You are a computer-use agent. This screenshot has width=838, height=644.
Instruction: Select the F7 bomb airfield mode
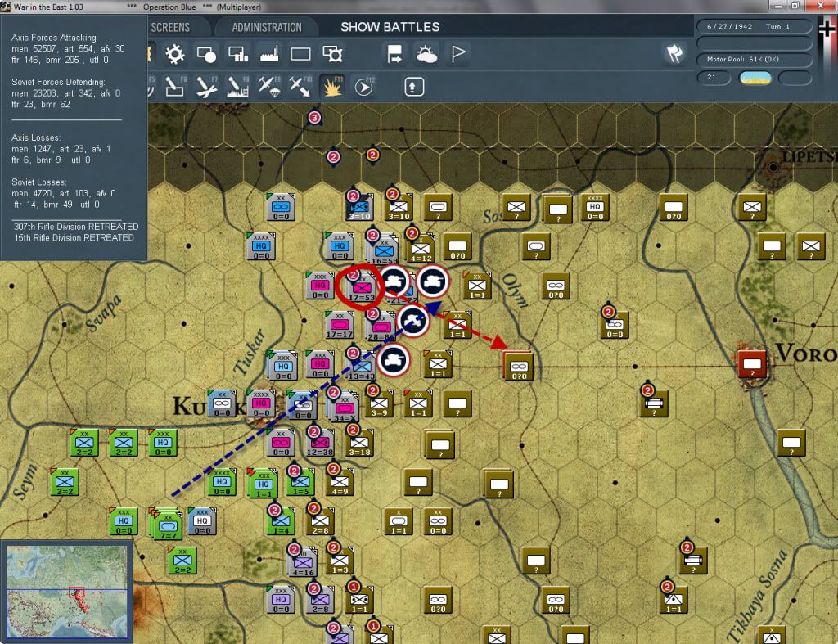point(206,87)
